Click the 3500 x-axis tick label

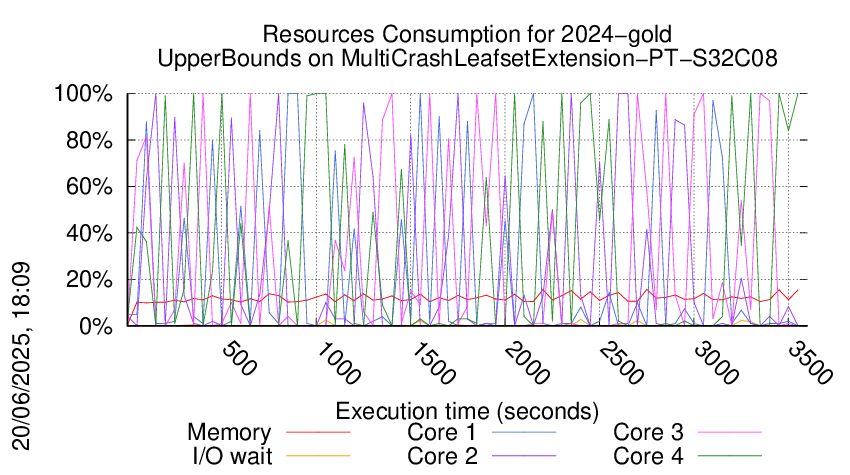(810, 363)
